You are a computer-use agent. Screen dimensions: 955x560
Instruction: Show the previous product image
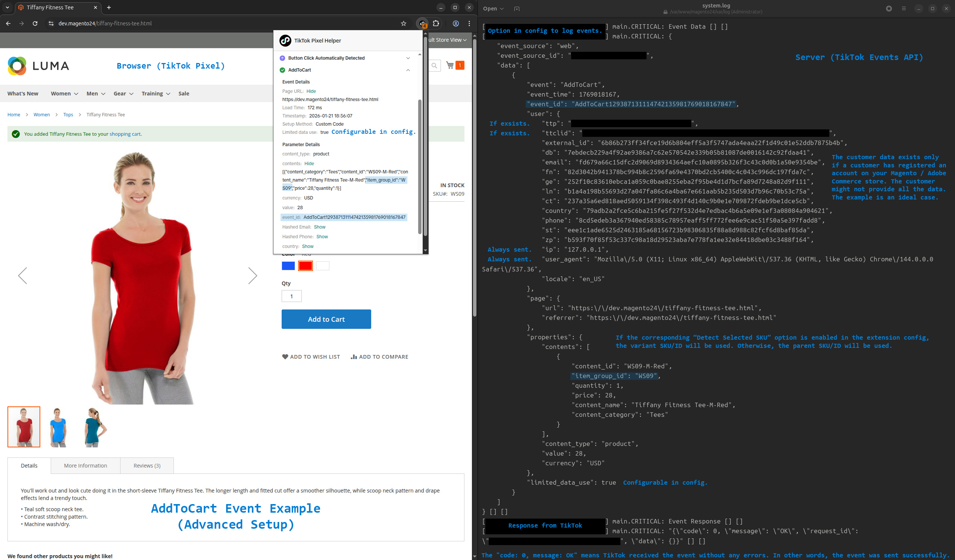click(23, 276)
